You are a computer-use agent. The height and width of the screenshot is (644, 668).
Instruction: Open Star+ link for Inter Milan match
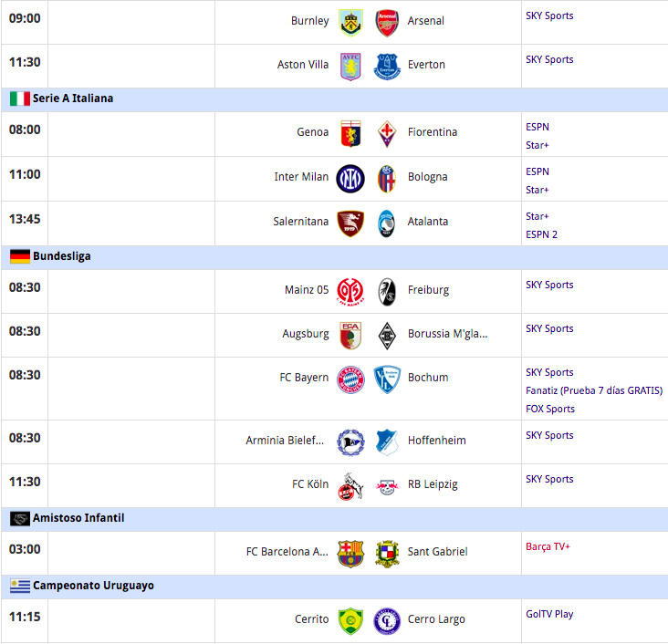[x=538, y=190]
